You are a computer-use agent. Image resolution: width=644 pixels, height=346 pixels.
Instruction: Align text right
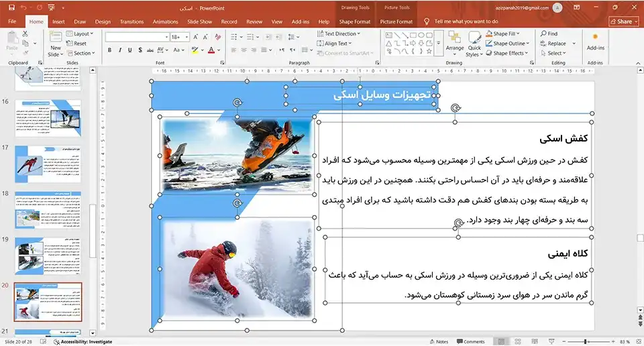pos(254,50)
